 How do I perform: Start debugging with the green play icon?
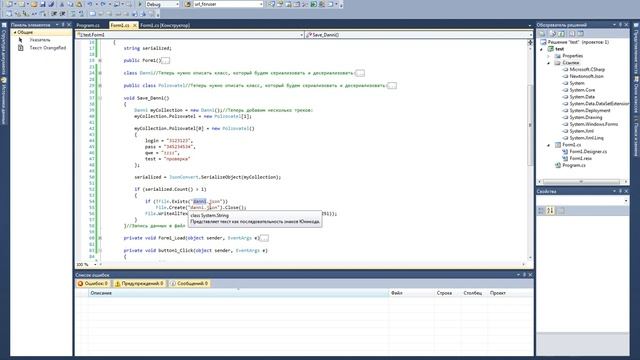click(x=140, y=4)
